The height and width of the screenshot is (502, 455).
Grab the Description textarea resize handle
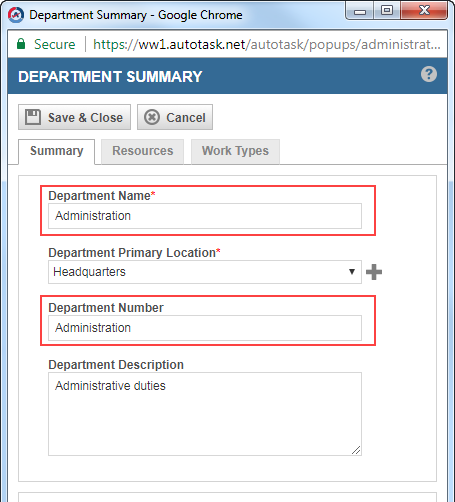356,450
